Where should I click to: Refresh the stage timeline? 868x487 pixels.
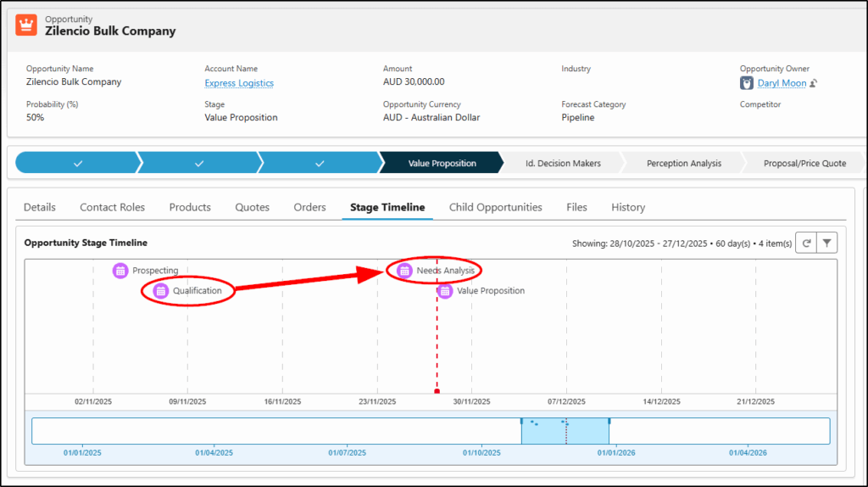click(x=807, y=243)
